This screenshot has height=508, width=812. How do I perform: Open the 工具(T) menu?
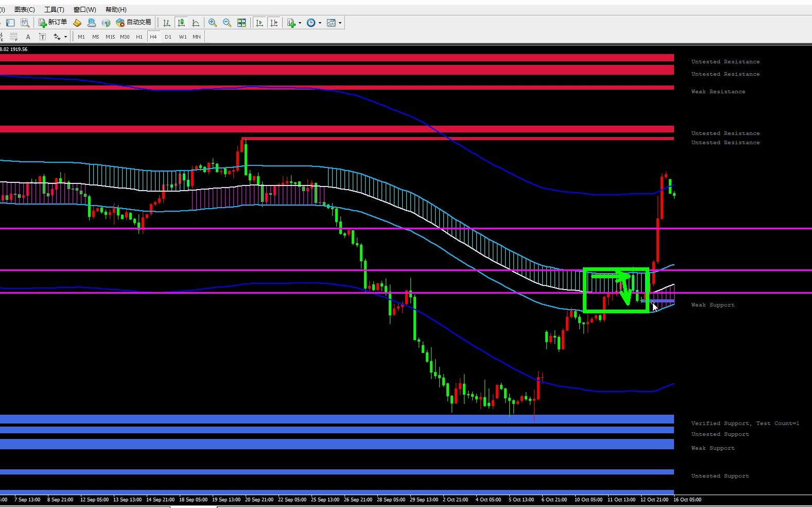54,9
